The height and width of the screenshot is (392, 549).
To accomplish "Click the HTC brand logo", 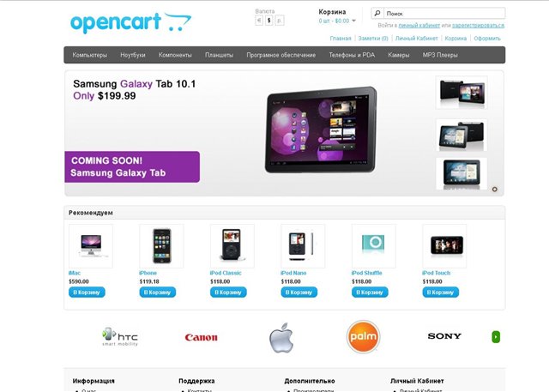I will [x=120, y=337].
